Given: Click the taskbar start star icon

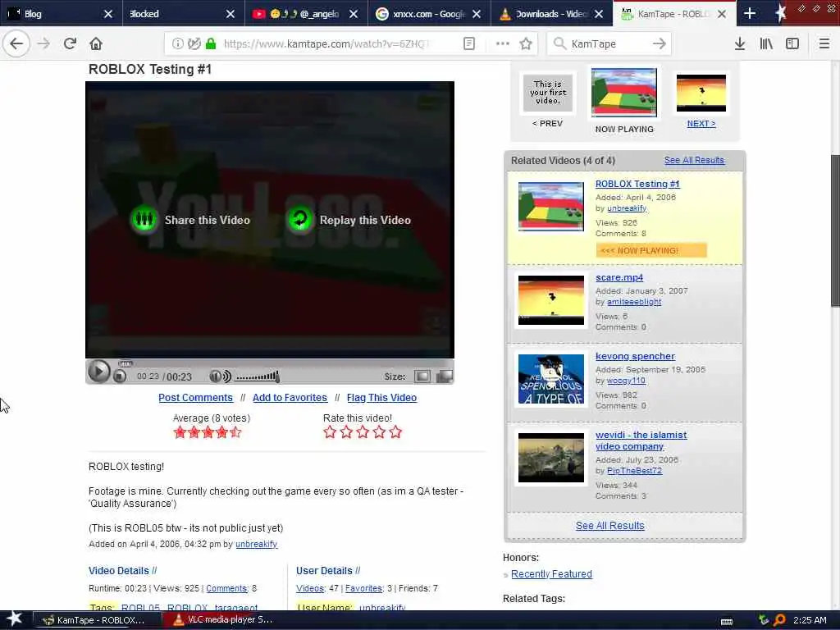Looking at the screenshot, I should point(15,619).
